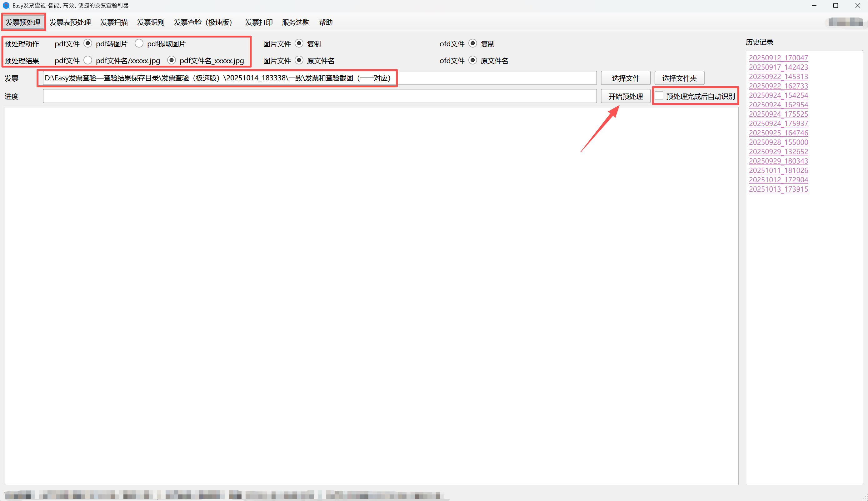Enable 预处理完成后自动识别 checkbox
The width and height of the screenshot is (868, 501).
pyautogui.click(x=659, y=96)
